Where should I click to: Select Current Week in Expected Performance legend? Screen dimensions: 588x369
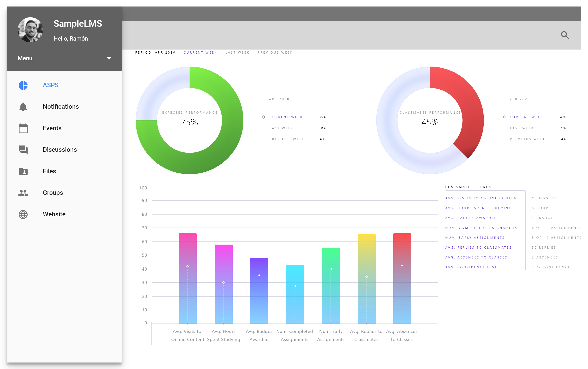286,117
